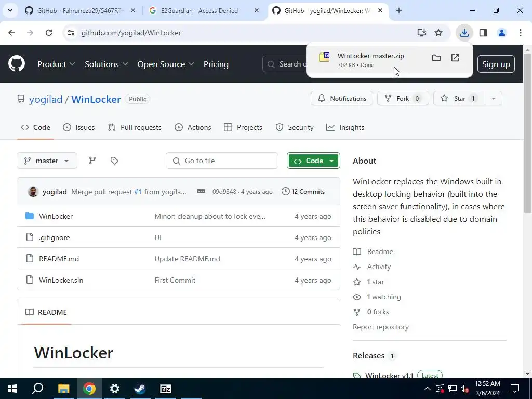Click Report repository link
This screenshot has width=532, height=399.
tap(381, 327)
